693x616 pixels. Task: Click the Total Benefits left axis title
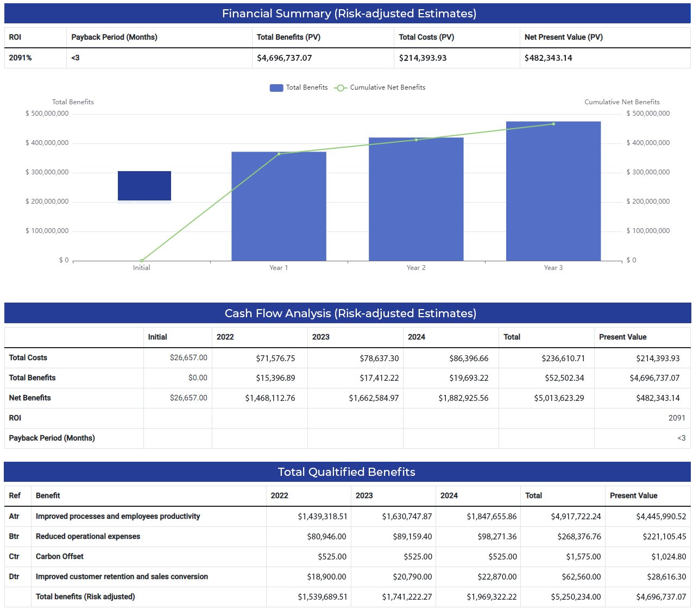pyautogui.click(x=73, y=102)
